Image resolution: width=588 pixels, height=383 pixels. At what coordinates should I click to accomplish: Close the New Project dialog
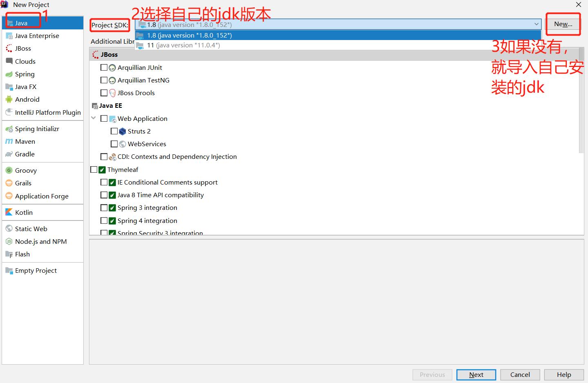coord(578,5)
